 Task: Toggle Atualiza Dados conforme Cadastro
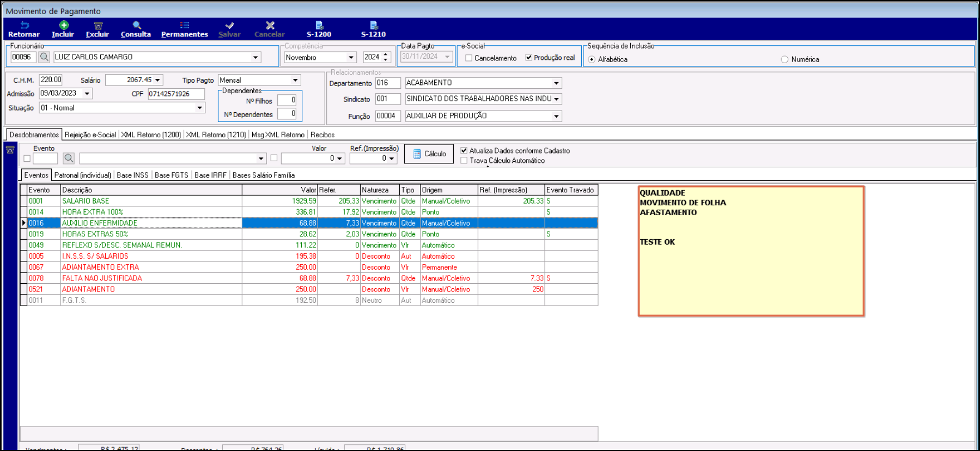click(x=464, y=150)
